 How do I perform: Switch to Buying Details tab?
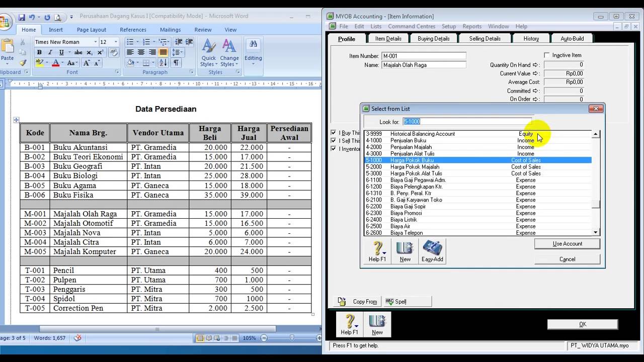click(434, 38)
